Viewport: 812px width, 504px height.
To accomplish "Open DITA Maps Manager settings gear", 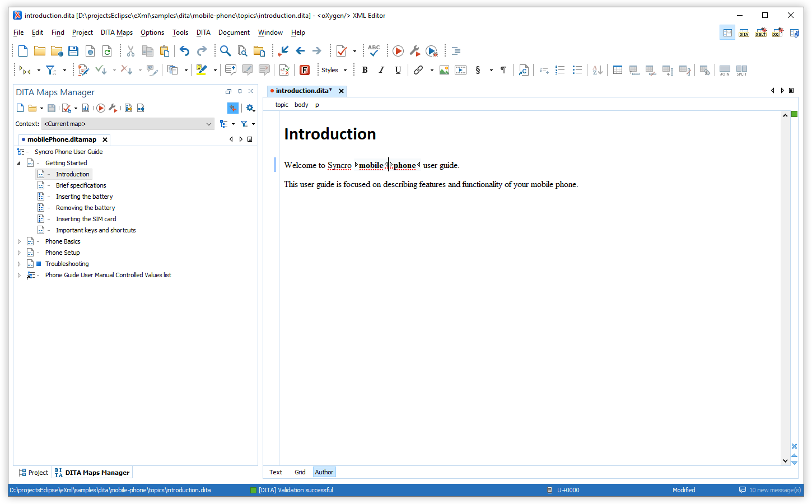I will coord(250,108).
